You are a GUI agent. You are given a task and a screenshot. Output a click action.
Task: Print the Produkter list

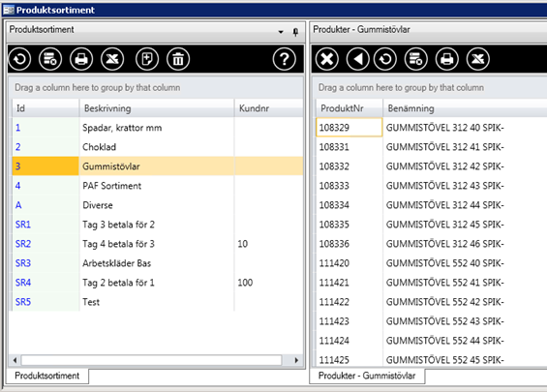click(x=447, y=59)
